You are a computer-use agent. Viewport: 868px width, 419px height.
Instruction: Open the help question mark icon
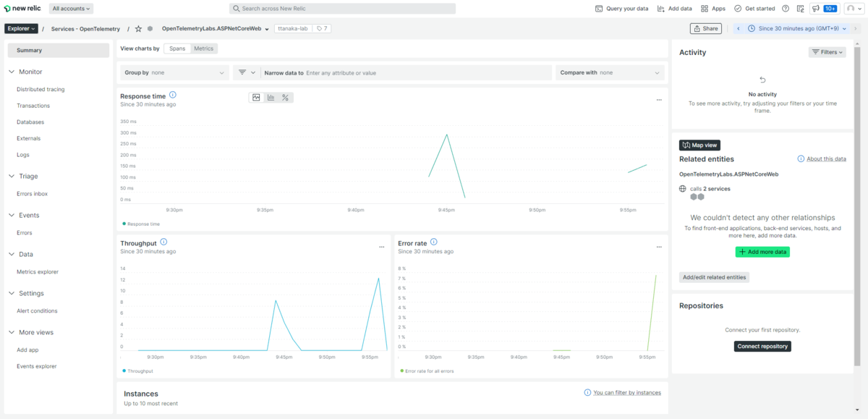[x=786, y=9]
